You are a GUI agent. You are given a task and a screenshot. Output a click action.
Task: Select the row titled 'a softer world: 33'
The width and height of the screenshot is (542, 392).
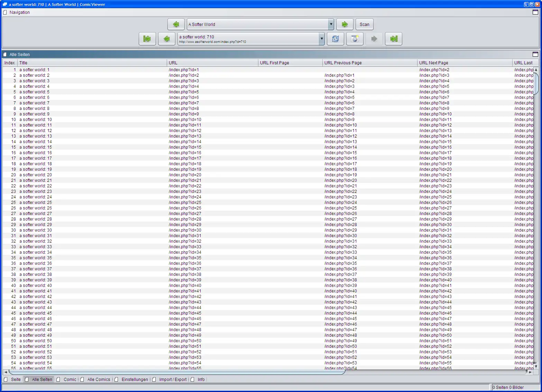(268, 246)
